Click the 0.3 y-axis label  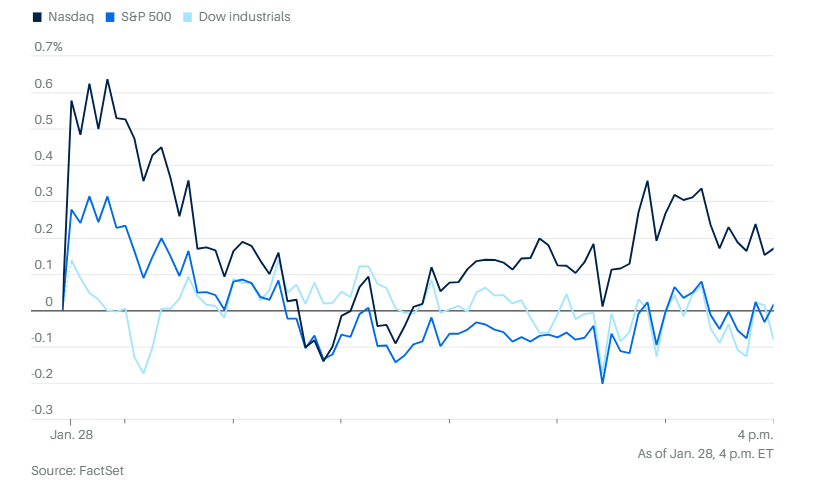pos(43,193)
